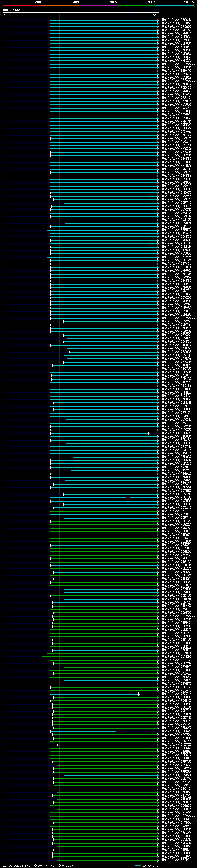197x868 pixels.
Task: Click UniRef100_Q8VPZ4 entry
Action: (x=176, y=775)
